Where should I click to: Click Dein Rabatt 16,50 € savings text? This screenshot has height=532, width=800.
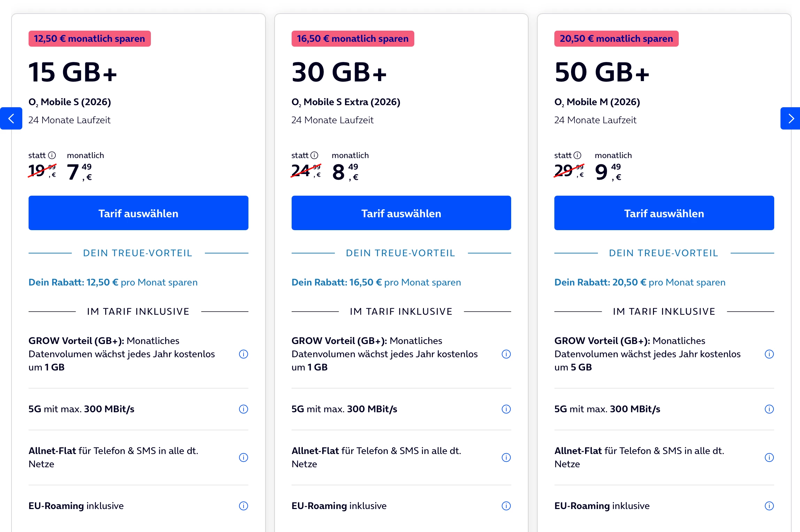(376, 282)
